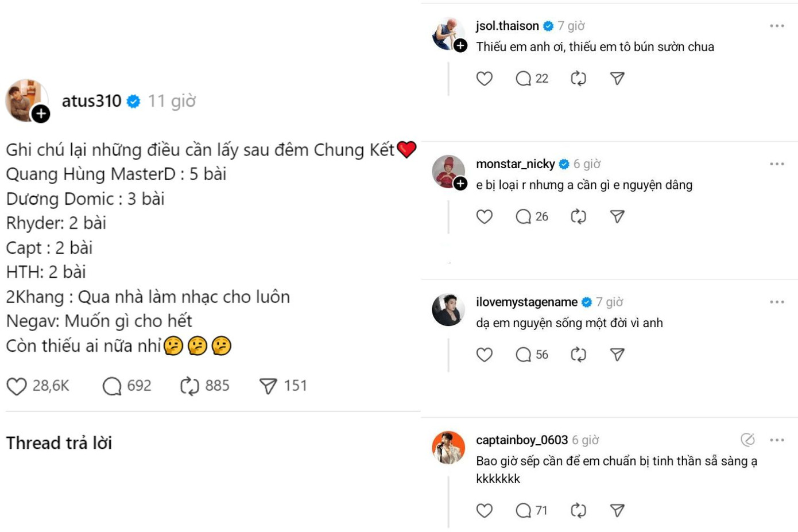Image resolution: width=798 pixels, height=532 pixels.
Task: Like captainboy_0603's comment
Action: point(485,510)
